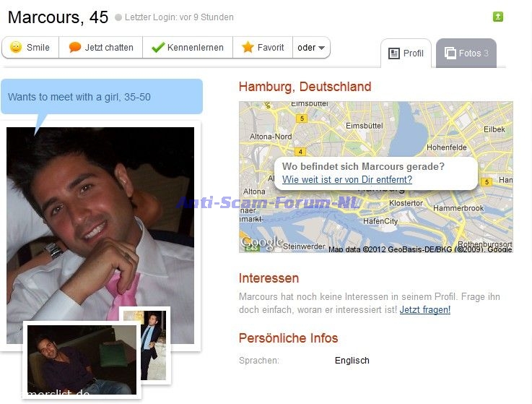Image resolution: width=532 pixels, height=404 pixels.
Task: Click the Jetzt fragen! link
Action: pos(424,309)
